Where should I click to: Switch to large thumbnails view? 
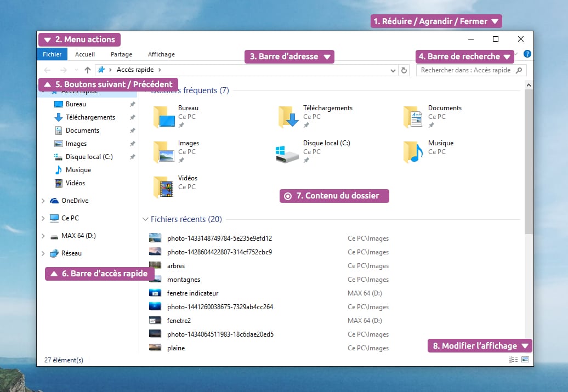point(525,360)
